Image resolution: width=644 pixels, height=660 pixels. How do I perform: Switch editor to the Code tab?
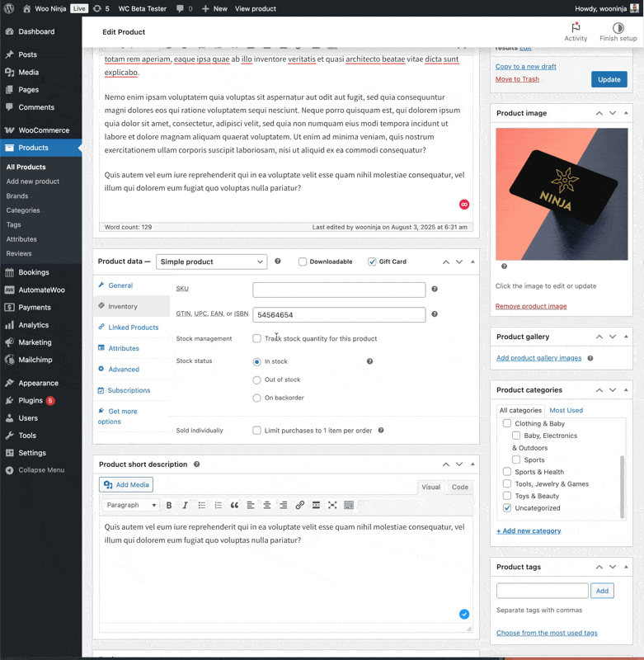(459, 487)
